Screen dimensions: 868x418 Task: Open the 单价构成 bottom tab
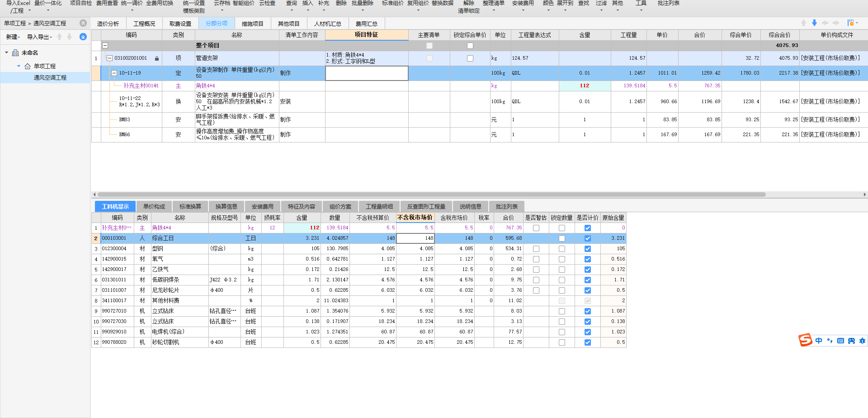[154, 207]
